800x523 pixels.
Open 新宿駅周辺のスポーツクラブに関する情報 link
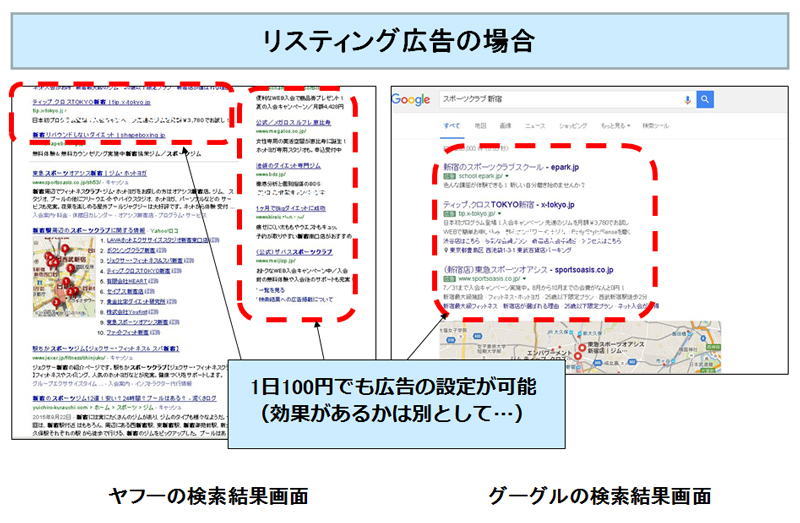click(x=89, y=231)
